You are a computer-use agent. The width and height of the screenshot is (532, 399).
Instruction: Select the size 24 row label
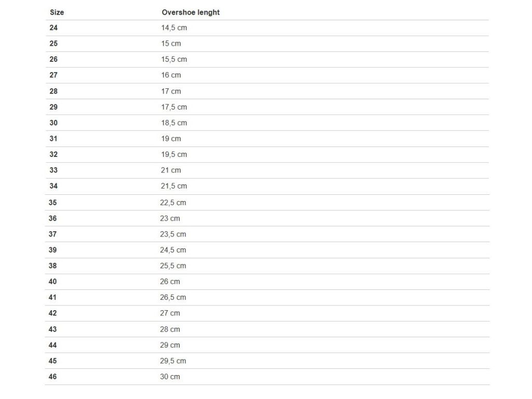click(54, 28)
